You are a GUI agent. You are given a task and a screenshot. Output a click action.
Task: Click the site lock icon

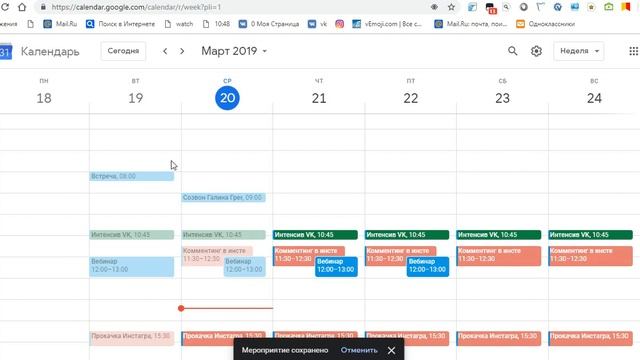[x=43, y=7]
